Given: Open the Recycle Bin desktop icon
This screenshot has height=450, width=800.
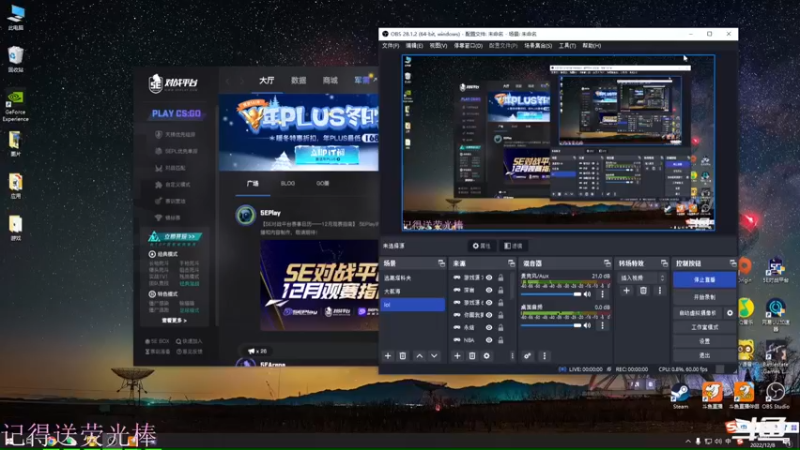Looking at the screenshot, I should [x=15, y=59].
